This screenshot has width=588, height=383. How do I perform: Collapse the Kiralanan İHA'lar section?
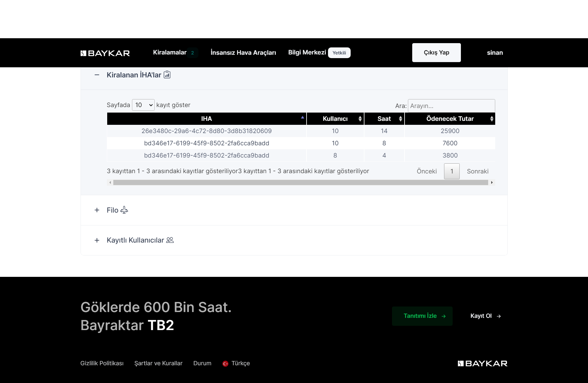coord(97,75)
